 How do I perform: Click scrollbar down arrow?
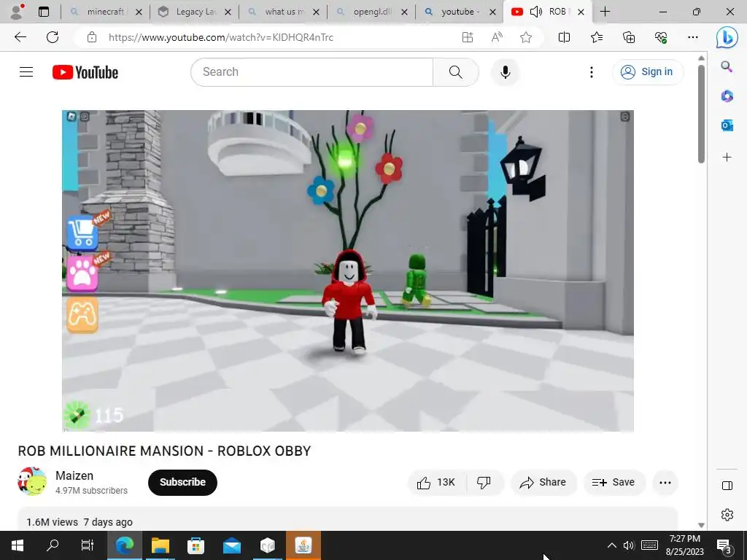(x=701, y=525)
